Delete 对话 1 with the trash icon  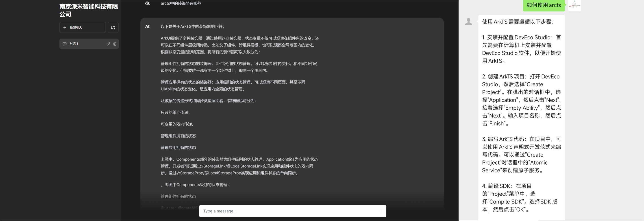(x=115, y=44)
